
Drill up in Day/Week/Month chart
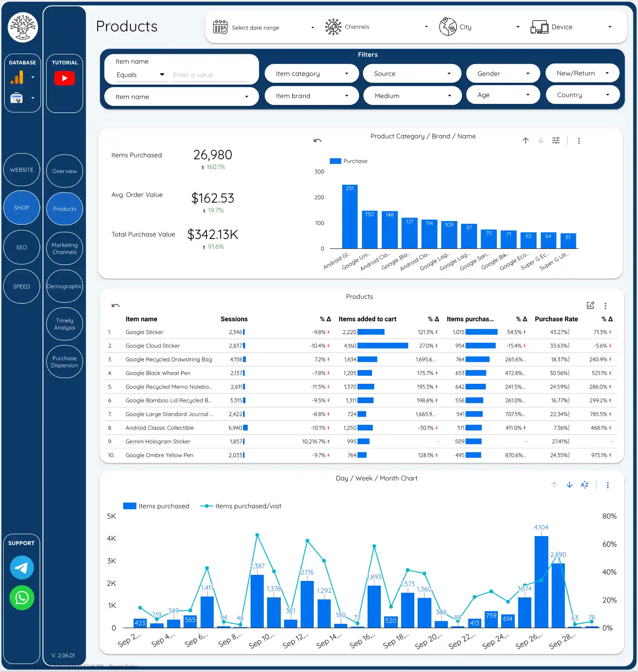pos(554,485)
